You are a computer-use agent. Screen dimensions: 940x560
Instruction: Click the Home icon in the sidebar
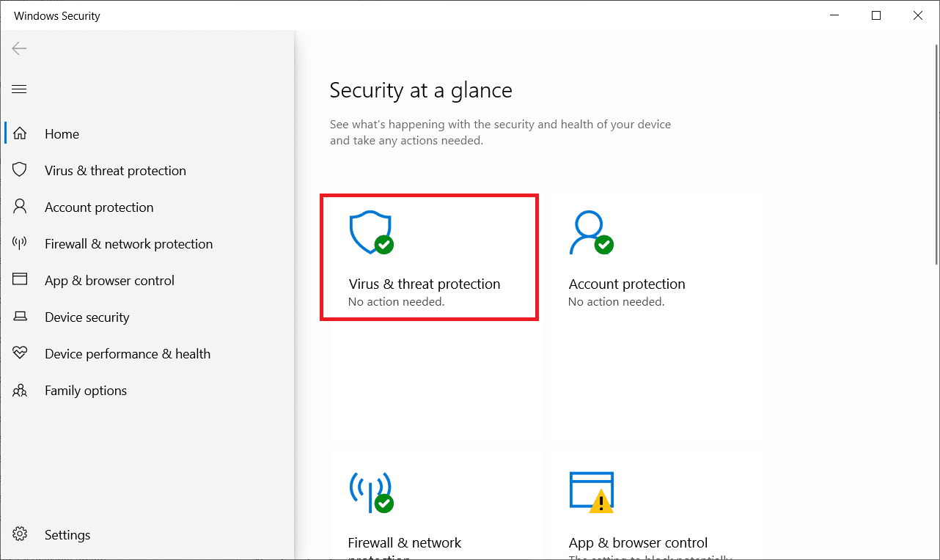[20, 133]
